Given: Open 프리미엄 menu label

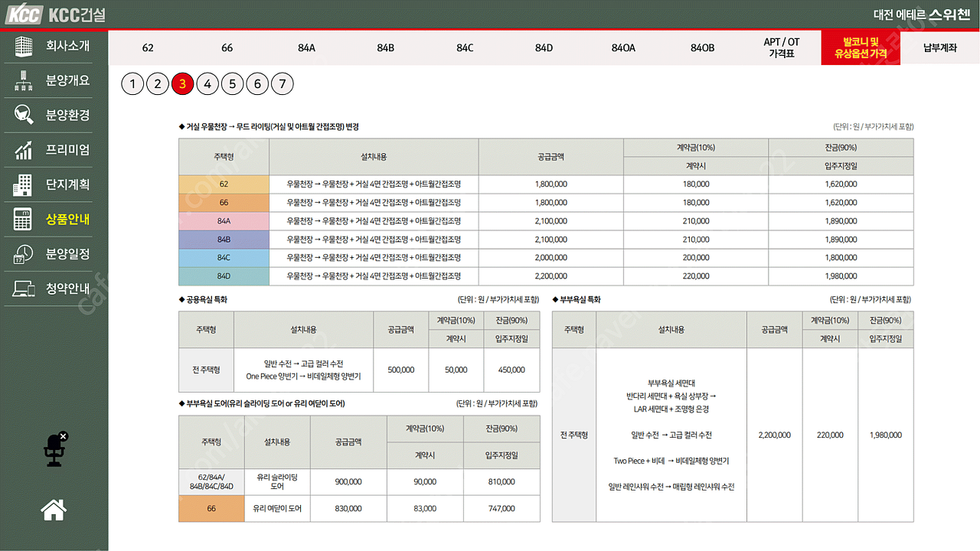Looking at the screenshot, I should (67, 150).
